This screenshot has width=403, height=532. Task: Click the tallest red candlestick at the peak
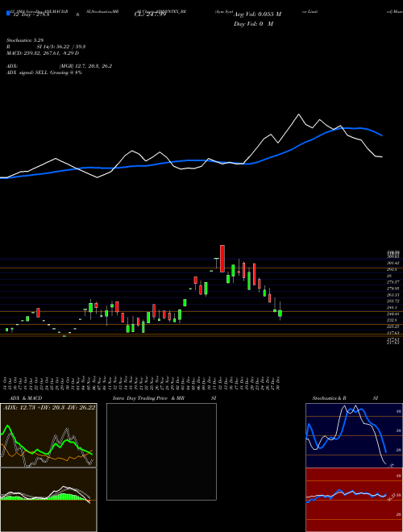(222, 259)
